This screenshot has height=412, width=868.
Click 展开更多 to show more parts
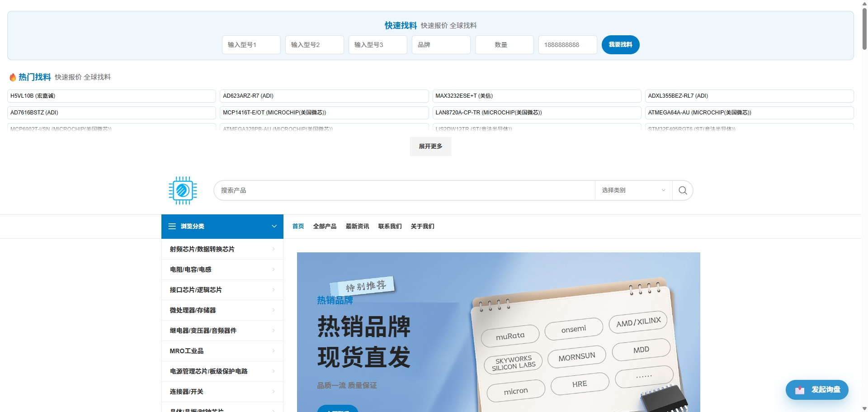click(x=430, y=147)
